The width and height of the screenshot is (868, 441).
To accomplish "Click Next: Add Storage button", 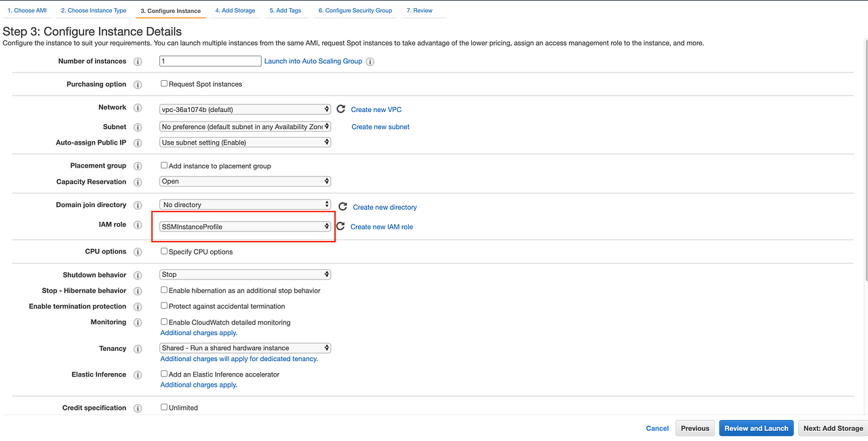I will (833, 428).
